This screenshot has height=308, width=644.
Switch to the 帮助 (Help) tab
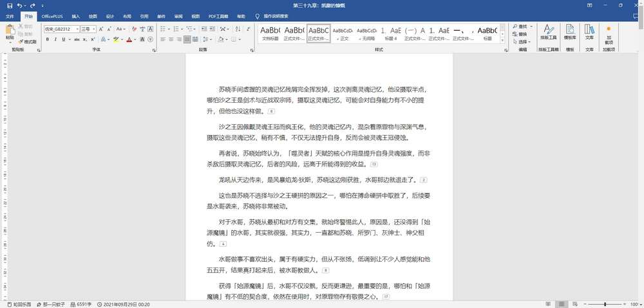(x=241, y=17)
